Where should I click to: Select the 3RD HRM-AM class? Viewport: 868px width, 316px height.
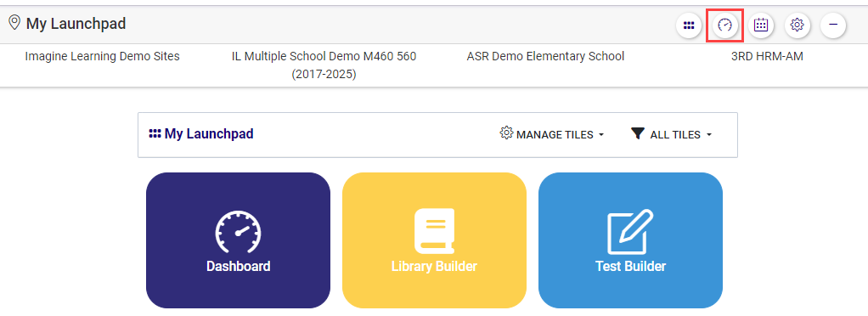[x=767, y=56]
